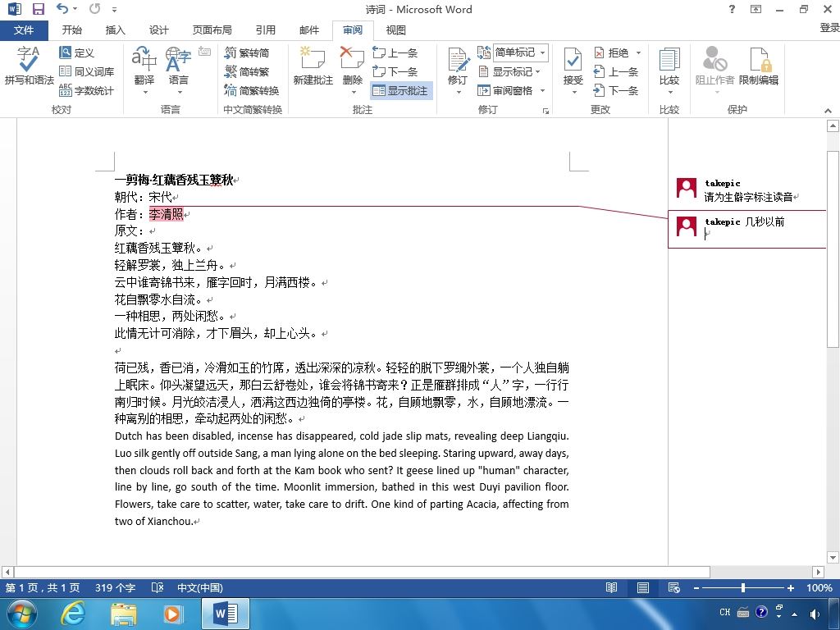This screenshot has height=630, width=840.
Task: Switch to the 开始 tab
Action: [72, 30]
